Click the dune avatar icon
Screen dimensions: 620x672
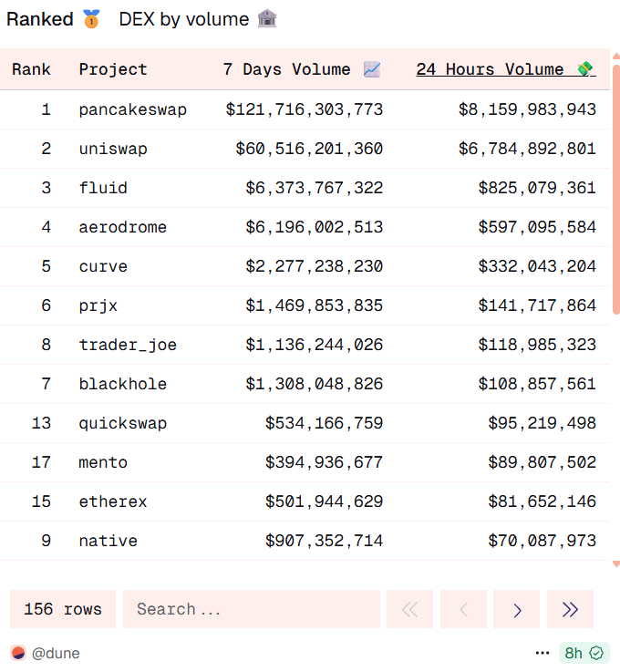(x=18, y=653)
